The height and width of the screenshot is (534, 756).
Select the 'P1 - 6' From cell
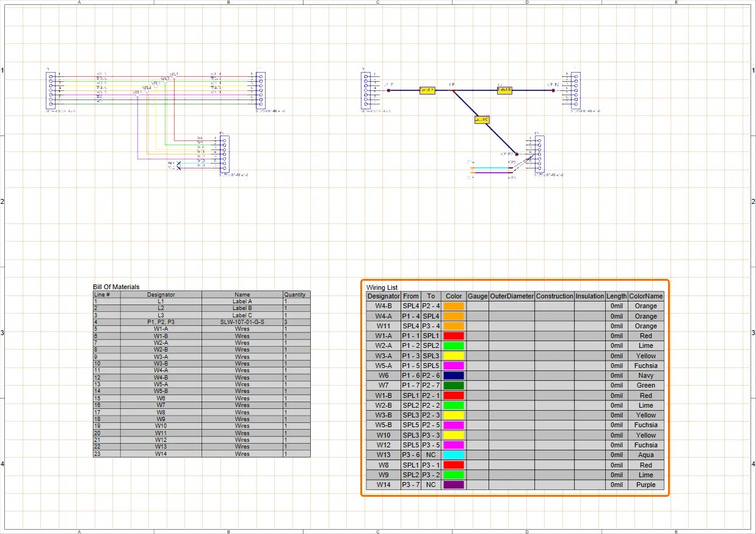click(x=411, y=375)
